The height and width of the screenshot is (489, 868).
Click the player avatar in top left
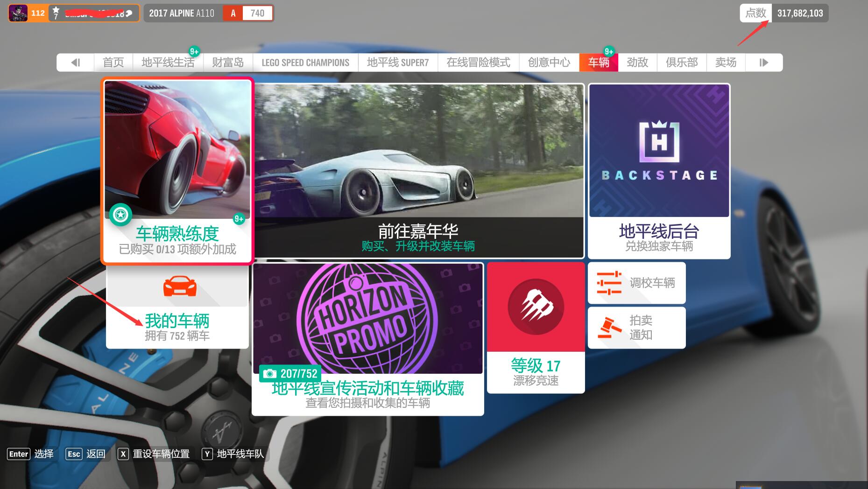[18, 13]
